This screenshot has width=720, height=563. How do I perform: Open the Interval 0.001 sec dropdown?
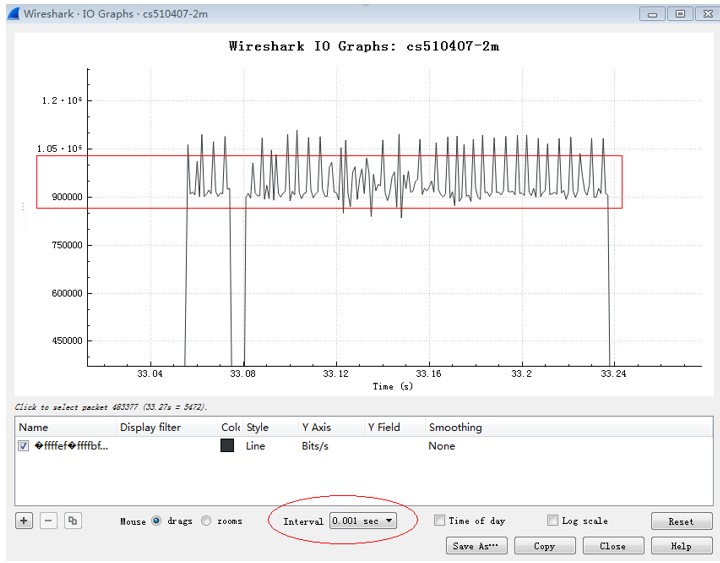(363, 521)
